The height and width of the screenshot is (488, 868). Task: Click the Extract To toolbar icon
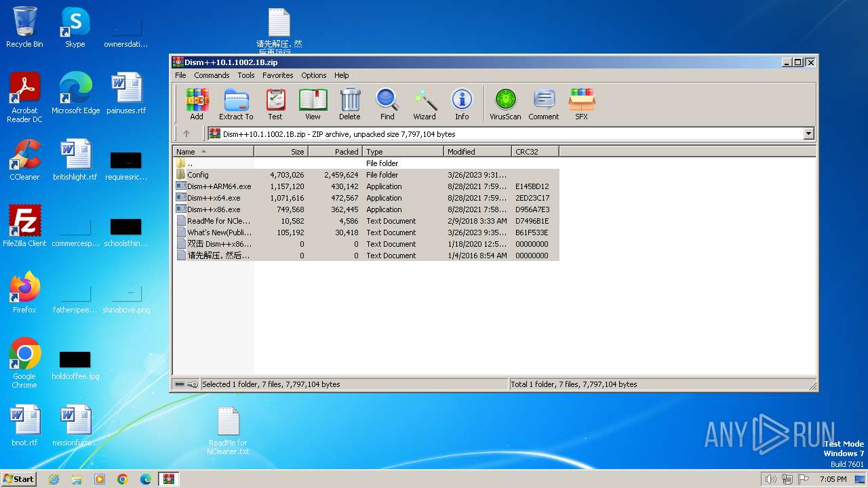[235, 104]
